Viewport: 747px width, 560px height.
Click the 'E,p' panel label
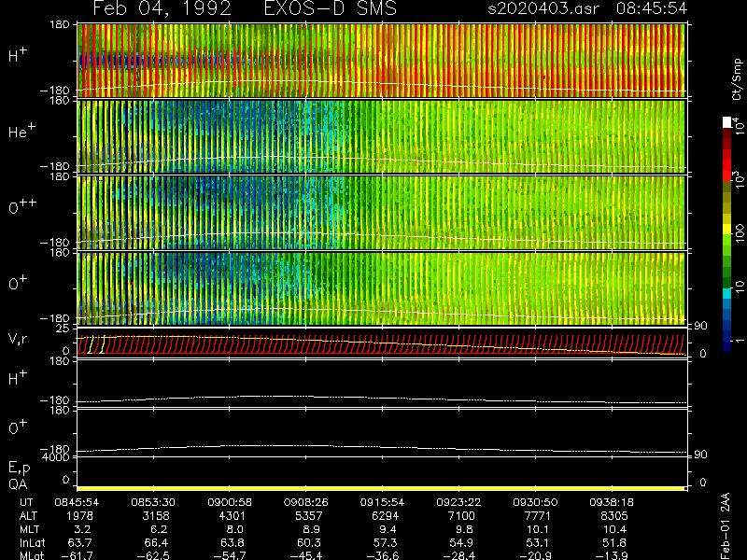tap(19, 469)
